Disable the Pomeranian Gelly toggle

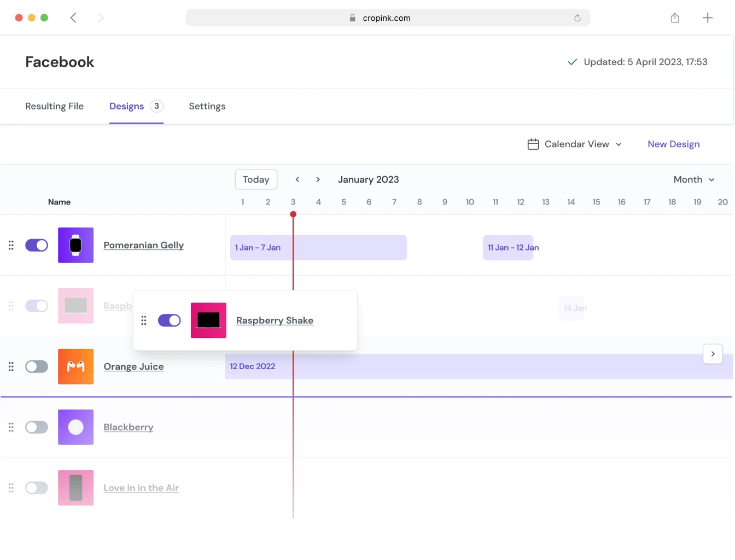(37, 245)
